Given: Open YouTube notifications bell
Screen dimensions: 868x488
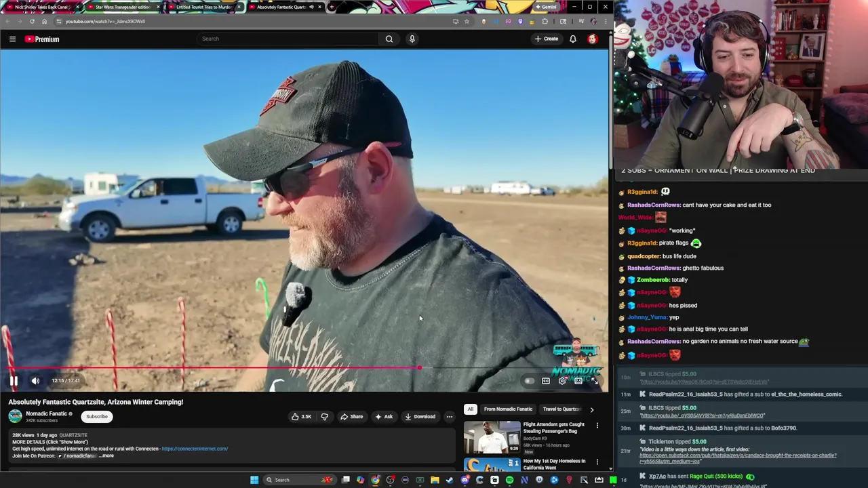Looking at the screenshot, I should pyautogui.click(x=573, y=39).
